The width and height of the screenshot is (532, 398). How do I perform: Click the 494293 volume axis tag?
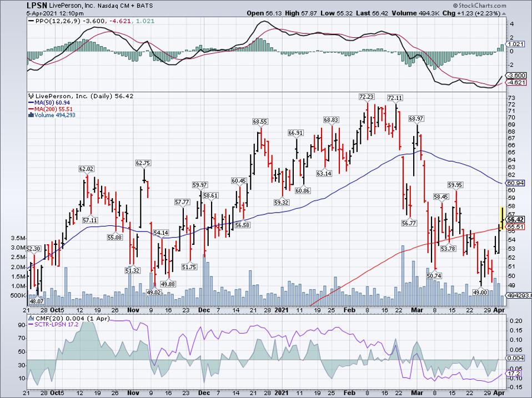519,296
